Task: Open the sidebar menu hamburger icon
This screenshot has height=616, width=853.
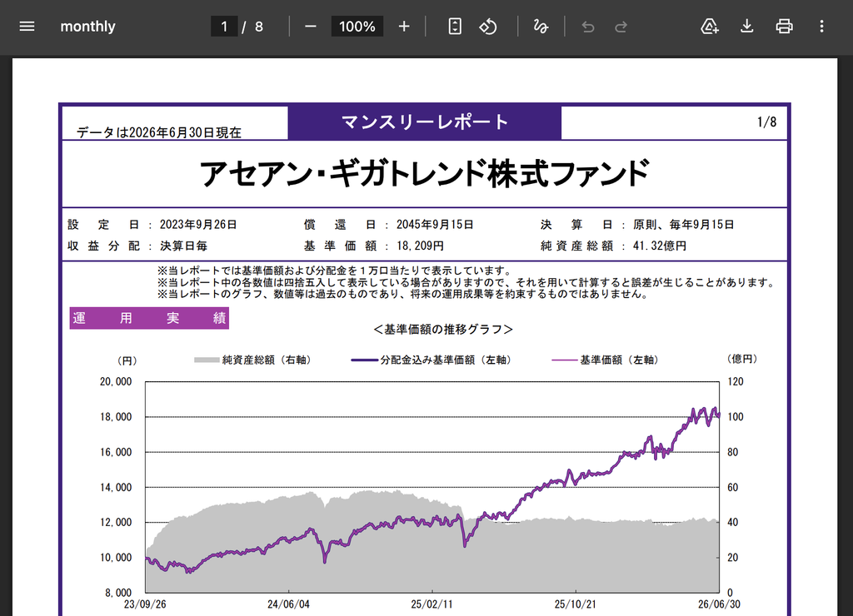Action: (27, 26)
